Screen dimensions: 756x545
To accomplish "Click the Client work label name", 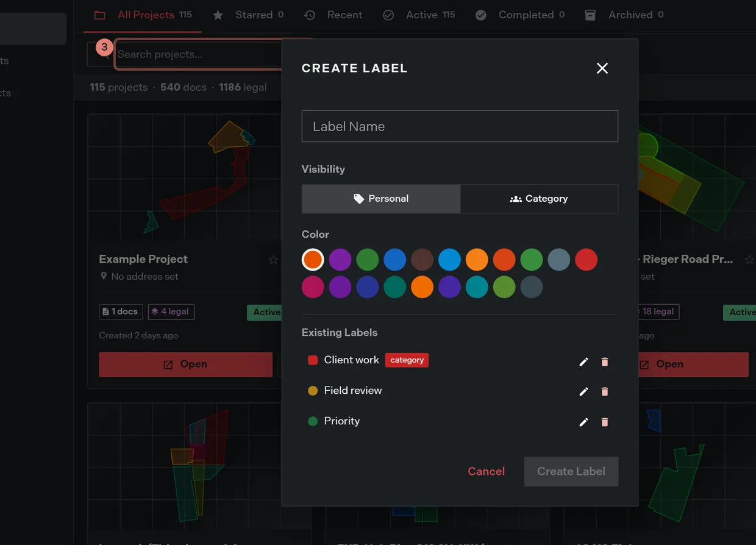I will click(x=352, y=360).
